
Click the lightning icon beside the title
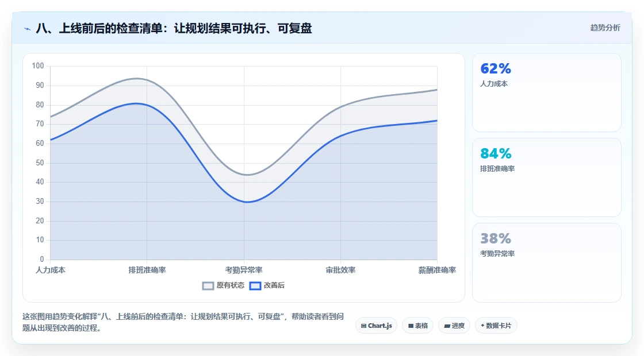click(27, 29)
